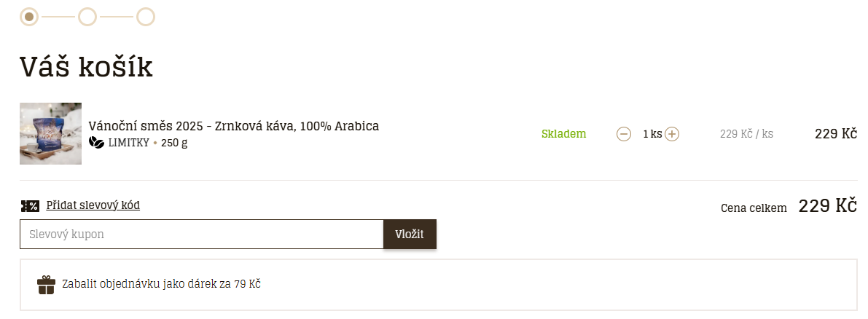This screenshot has height=319, width=868.
Task: Open the Vánoční směs 2025 product thumbnail
Action: click(50, 133)
